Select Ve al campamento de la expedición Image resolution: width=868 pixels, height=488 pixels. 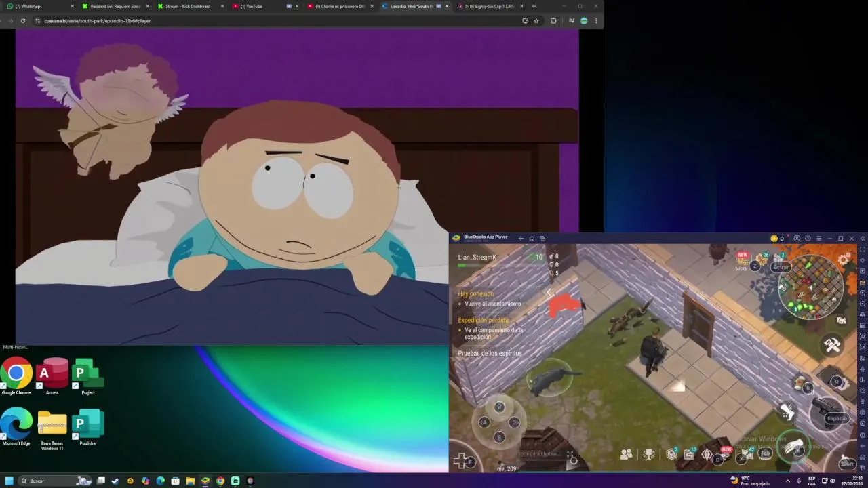tap(494, 333)
